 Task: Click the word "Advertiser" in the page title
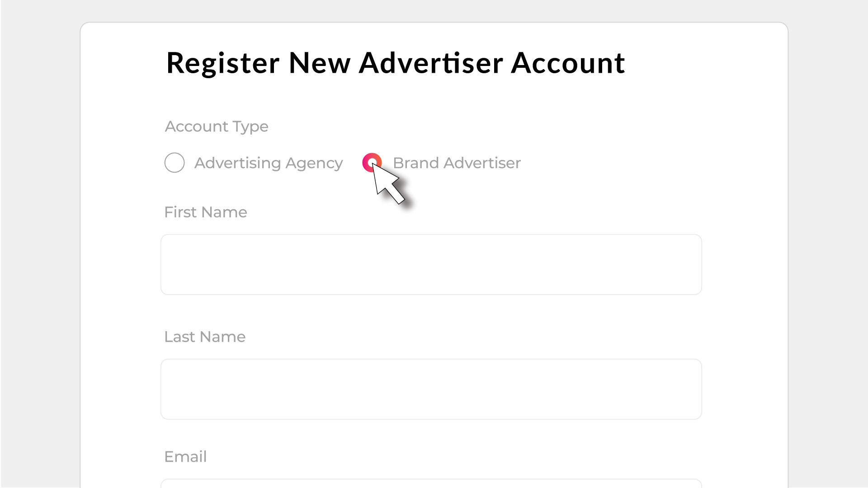[x=431, y=63]
